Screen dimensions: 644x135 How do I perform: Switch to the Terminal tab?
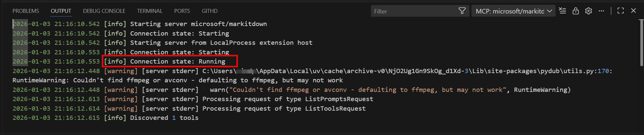point(150,11)
